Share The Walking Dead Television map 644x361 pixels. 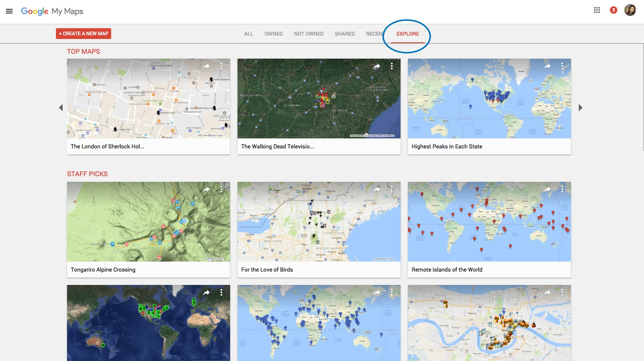(377, 66)
